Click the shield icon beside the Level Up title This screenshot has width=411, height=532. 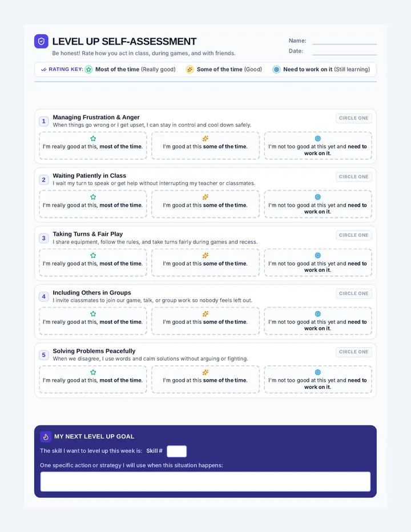click(41, 42)
